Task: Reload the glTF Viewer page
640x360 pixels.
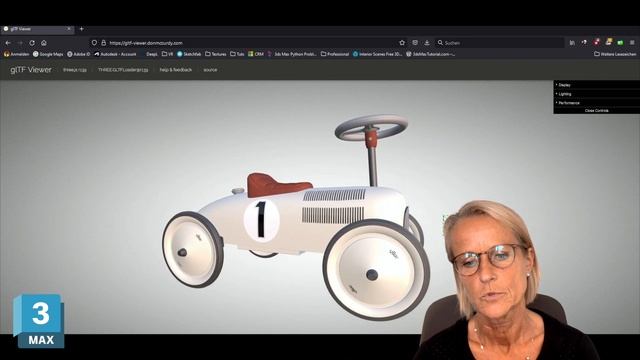Action: point(32,43)
